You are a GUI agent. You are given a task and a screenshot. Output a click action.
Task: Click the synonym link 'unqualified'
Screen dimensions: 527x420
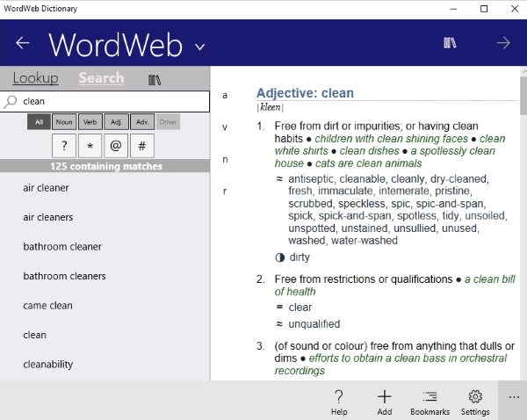pos(314,323)
